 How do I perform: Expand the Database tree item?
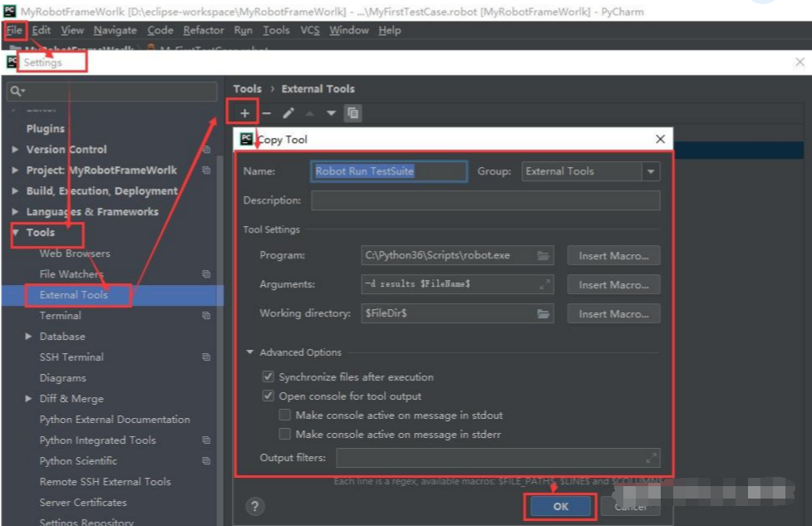click(x=28, y=336)
